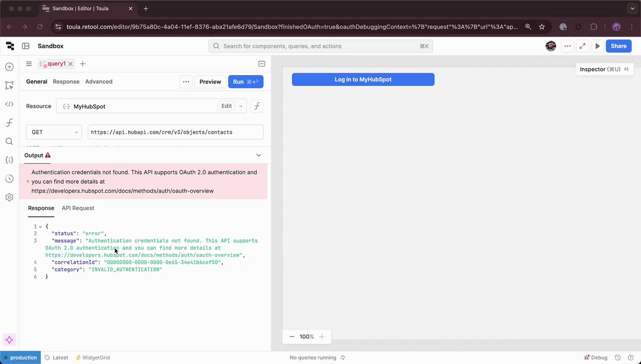This screenshot has height=364, width=641.
Task: Switch to the Response tab beside General
Action: [66, 82]
